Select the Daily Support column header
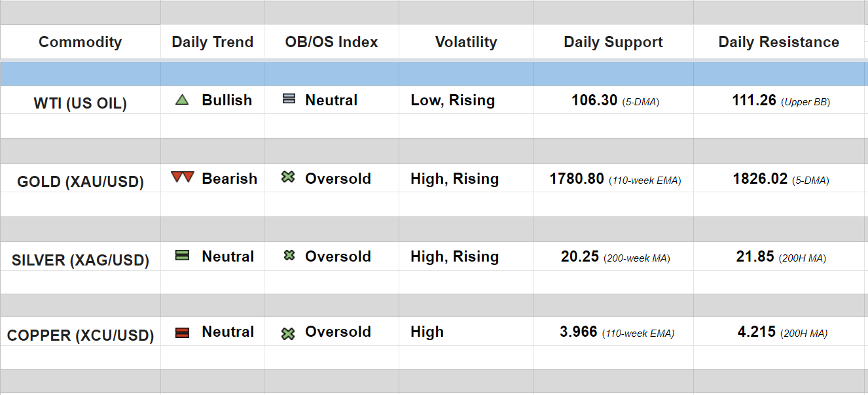This screenshot has width=868, height=395. 613,43
